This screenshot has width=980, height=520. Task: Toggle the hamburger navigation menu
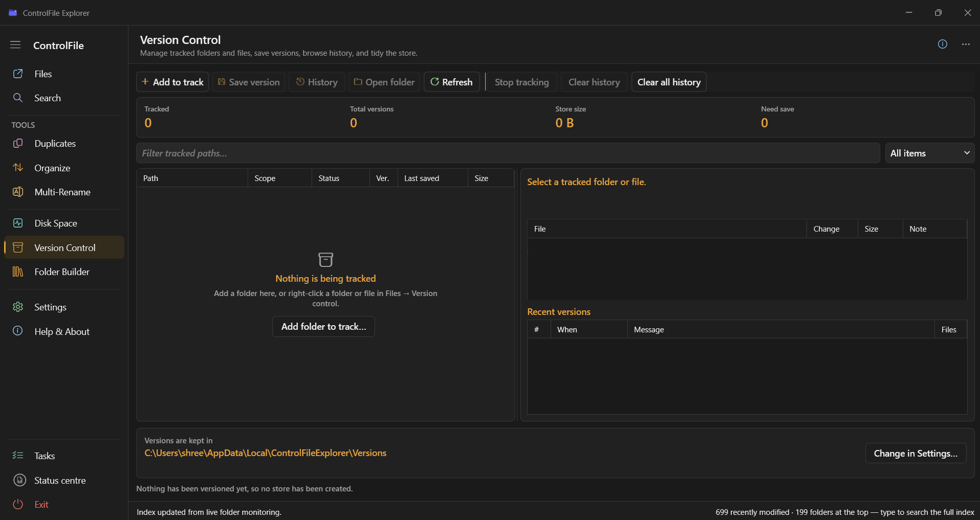(15, 45)
